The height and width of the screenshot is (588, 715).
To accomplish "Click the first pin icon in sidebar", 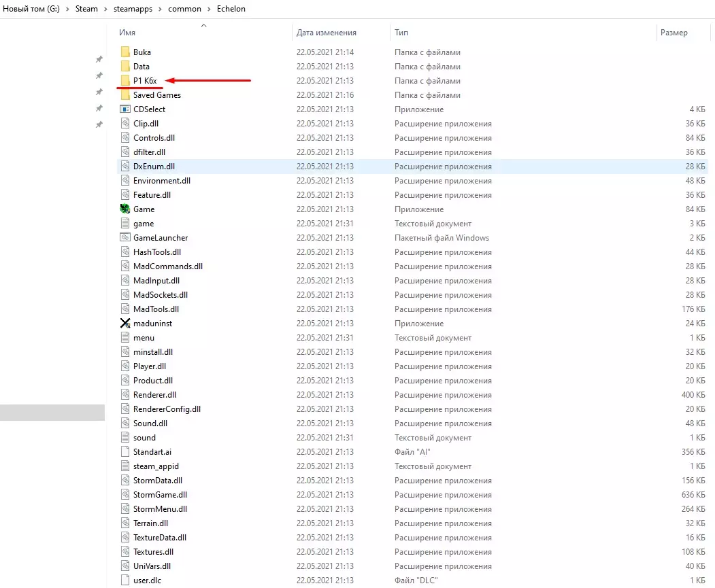I will click(x=99, y=59).
